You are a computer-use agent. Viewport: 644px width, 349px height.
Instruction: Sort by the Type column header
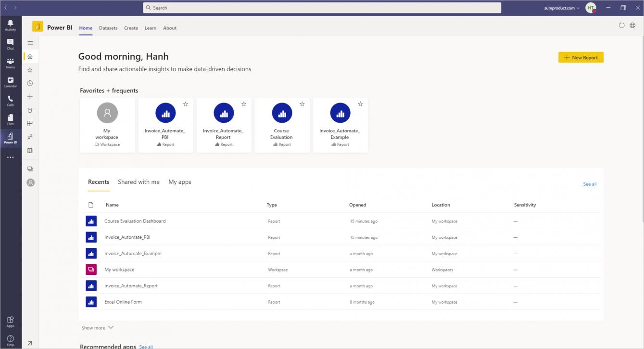click(x=272, y=205)
